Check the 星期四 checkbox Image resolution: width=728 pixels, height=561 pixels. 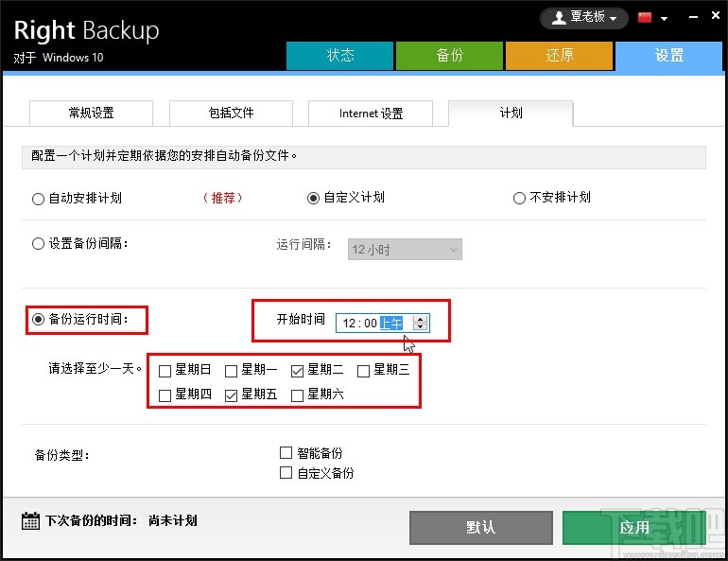pos(165,395)
